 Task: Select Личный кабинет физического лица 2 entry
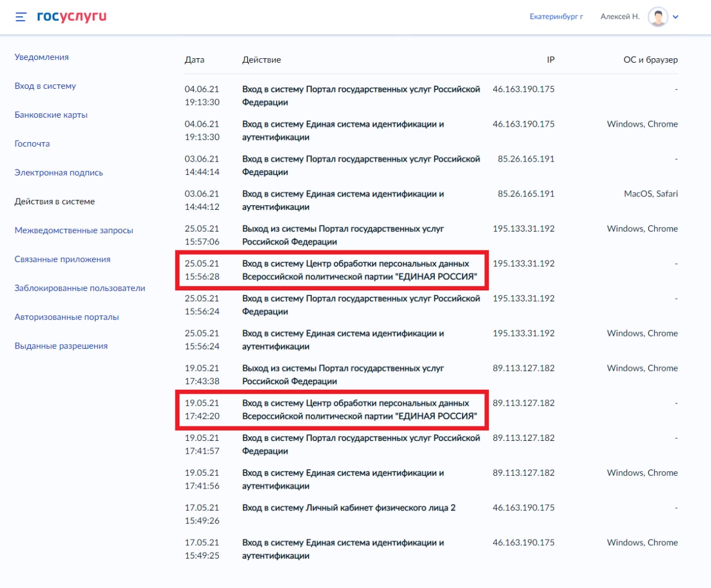(349, 508)
